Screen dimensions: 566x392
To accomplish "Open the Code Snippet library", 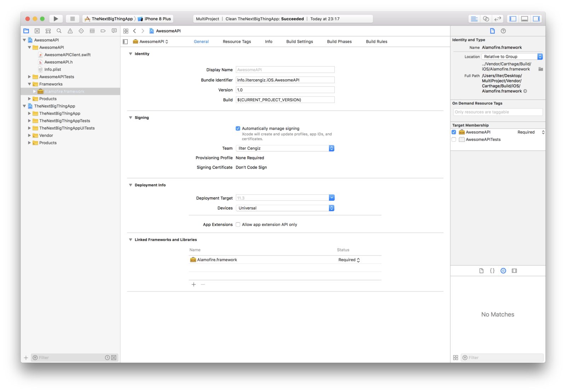I will 492,271.
